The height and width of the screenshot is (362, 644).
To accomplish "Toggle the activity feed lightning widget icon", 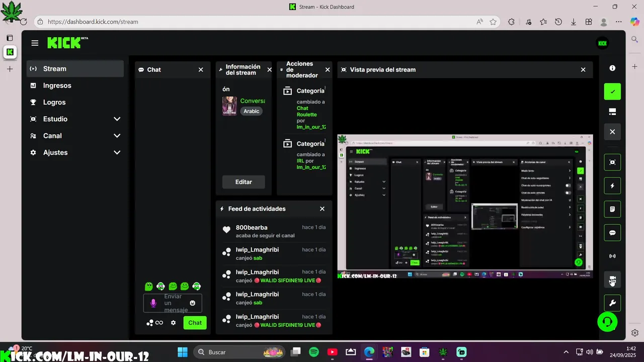I will click(x=612, y=186).
